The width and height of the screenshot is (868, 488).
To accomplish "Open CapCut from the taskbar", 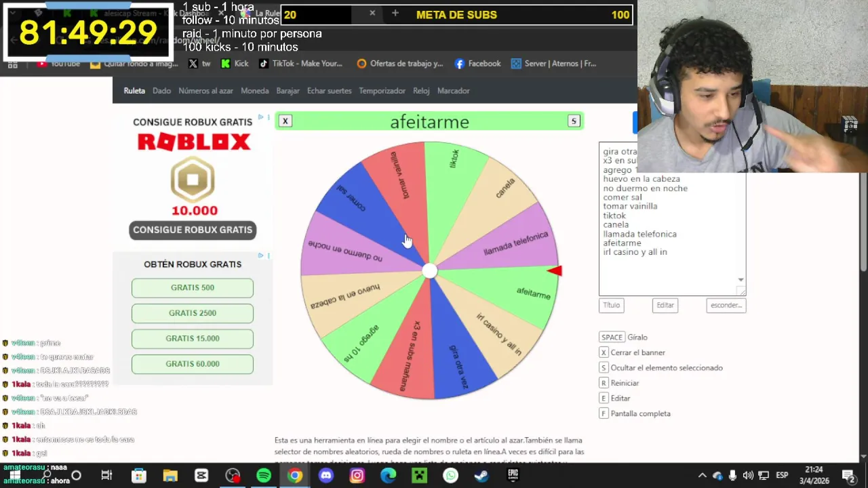I will point(201,476).
